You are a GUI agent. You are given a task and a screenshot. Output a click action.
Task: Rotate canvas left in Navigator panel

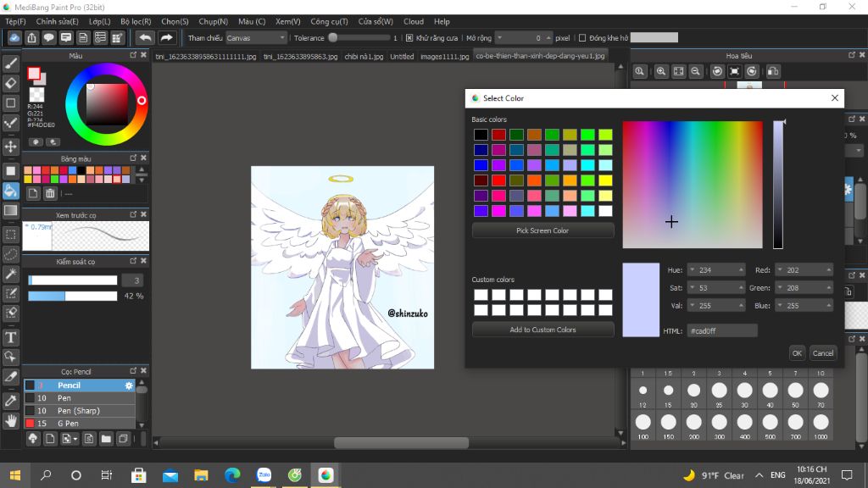click(x=717, y=71)
